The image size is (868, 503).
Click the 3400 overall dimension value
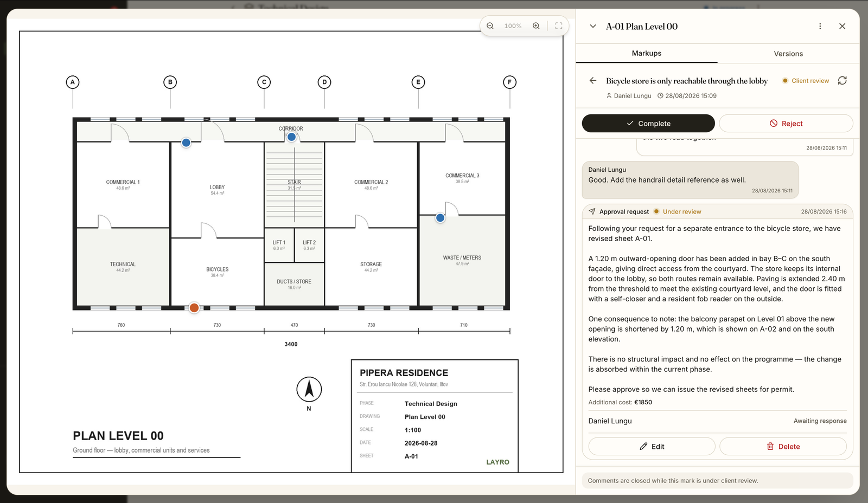tap(291, 344)
